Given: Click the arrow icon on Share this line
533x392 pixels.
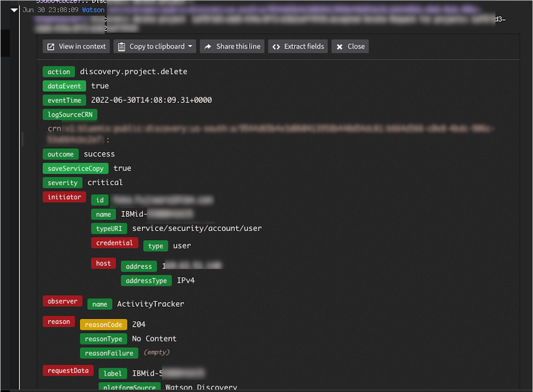Looking at the screenshot, I should pyautogui.click(x=207, y=46).
